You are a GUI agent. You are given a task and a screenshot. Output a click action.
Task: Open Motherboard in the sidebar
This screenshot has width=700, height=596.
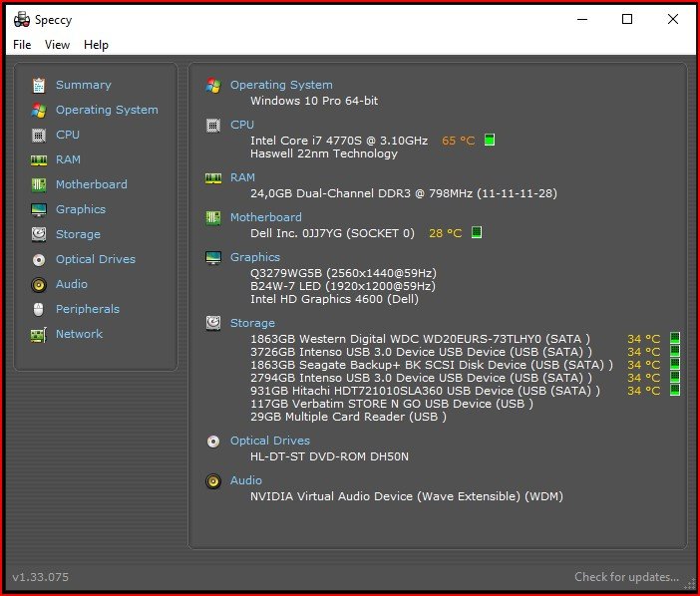click(x=92, y=184)
